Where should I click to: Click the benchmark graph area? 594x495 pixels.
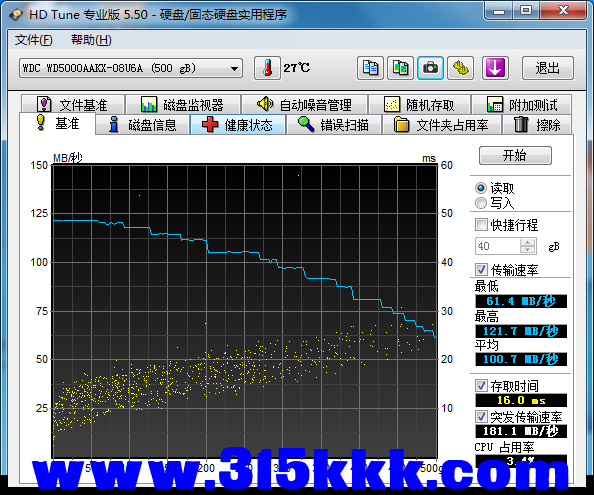click(245, 311)
